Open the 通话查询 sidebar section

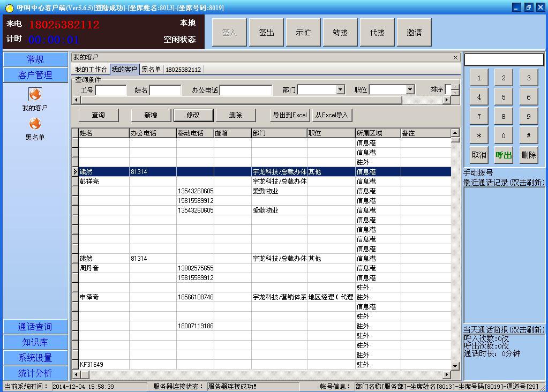pyautogui.click(x=35, y=327)
